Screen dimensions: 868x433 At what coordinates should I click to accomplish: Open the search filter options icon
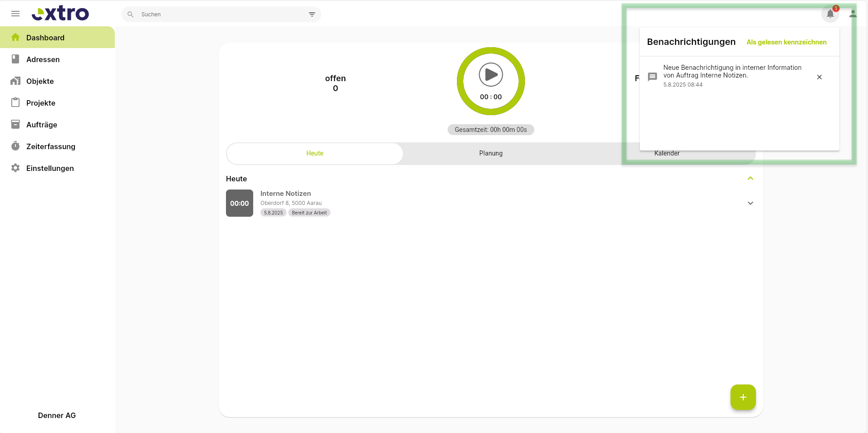(312, 15)
